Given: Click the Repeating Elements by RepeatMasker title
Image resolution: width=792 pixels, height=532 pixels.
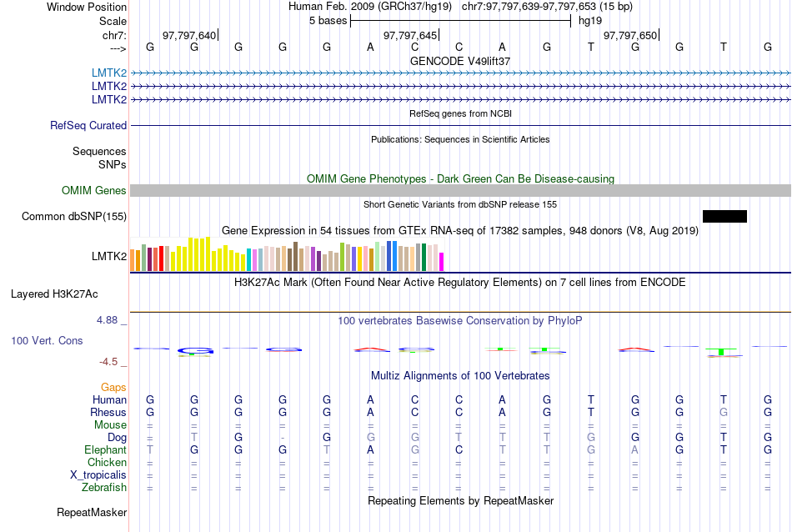Looking at the screenshot, I should [x=460, y=500].
